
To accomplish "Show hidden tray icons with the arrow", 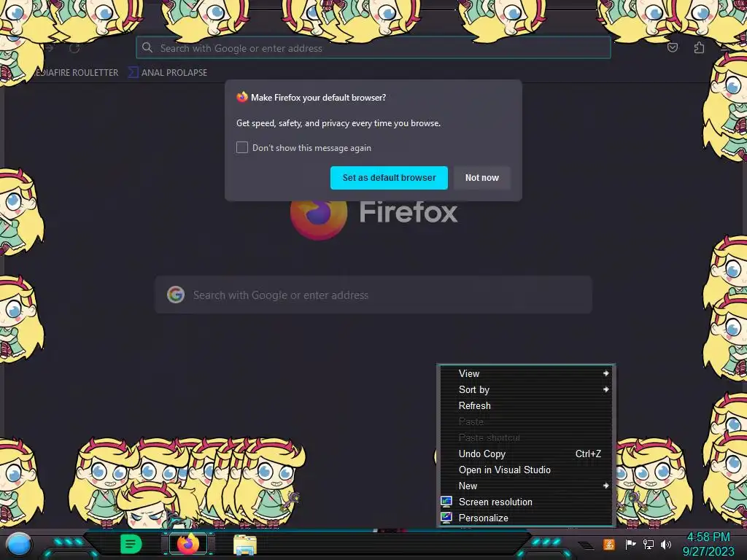I will (586, 545).
